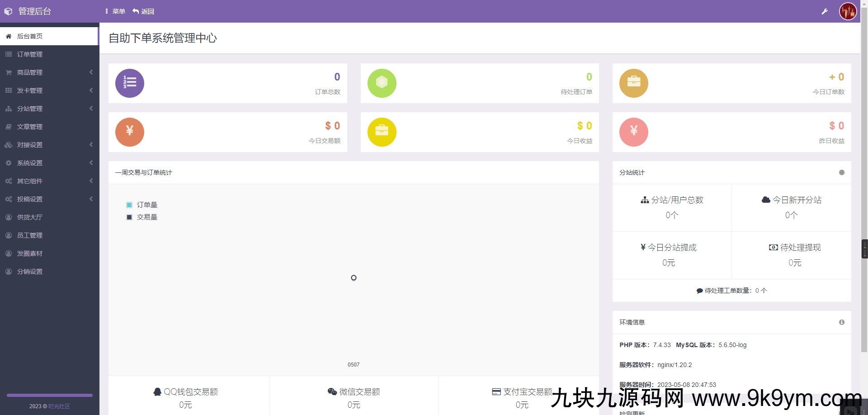This screenshot has width=868, height=415.
Task: Click the user avatar in top right corner
Action: pyautogui.click(x=848, y=11)
